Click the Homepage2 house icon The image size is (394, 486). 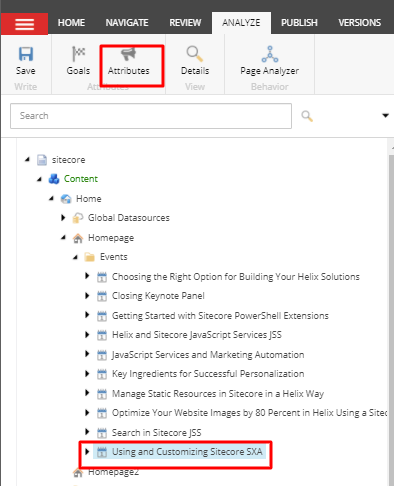pyautogui.click(x=78, y=472)
